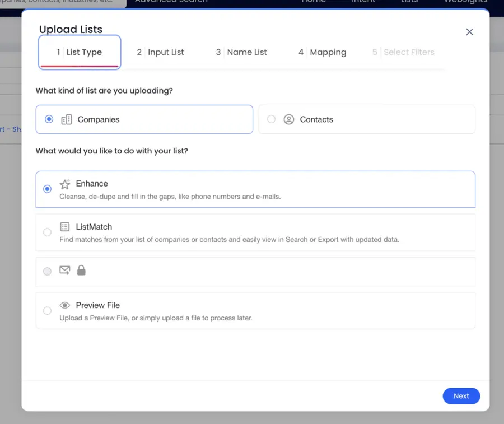Screen dimensions: 504x424
Task: Click the Enhance description about cleansing and de-duping
Action: click(170, 197)
